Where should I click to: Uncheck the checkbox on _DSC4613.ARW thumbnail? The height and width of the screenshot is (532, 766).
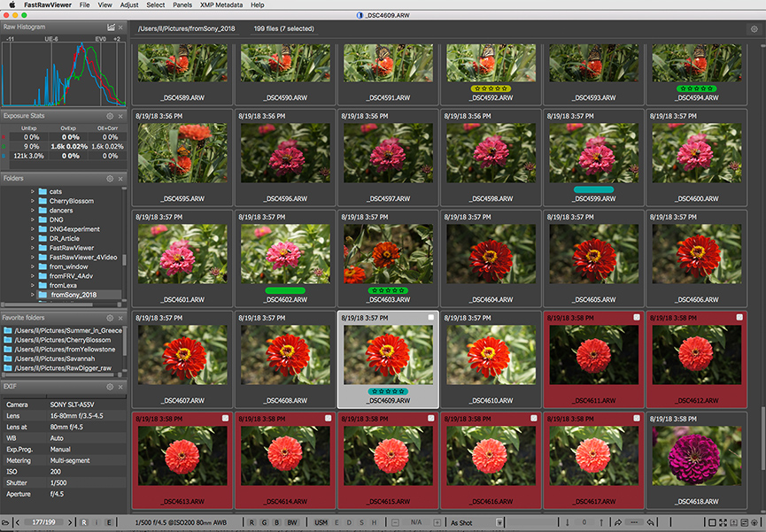(224, 419)
